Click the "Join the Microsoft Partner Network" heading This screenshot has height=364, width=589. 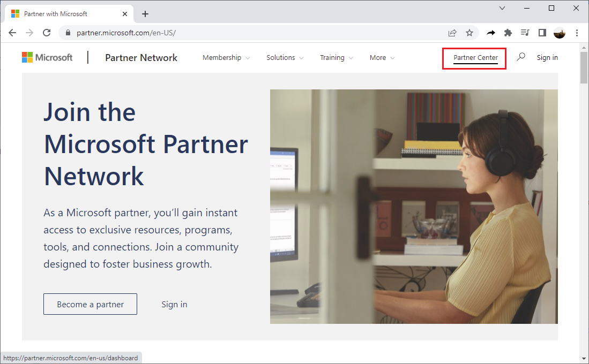pos(146,144)
